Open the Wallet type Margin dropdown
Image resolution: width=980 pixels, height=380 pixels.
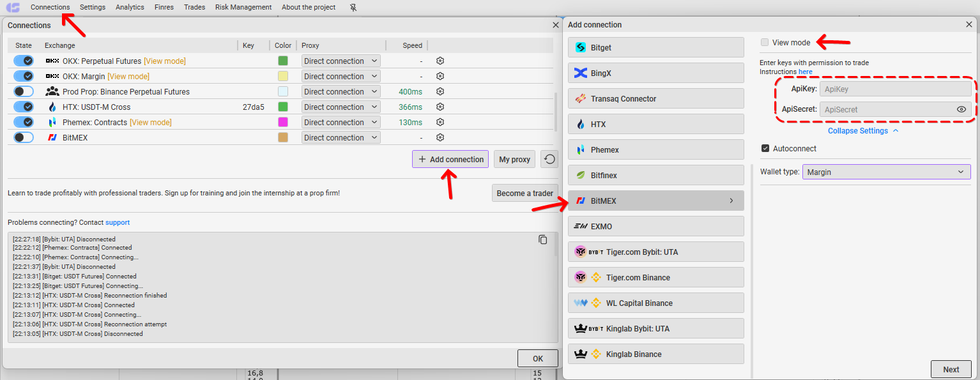click(886, 172)
